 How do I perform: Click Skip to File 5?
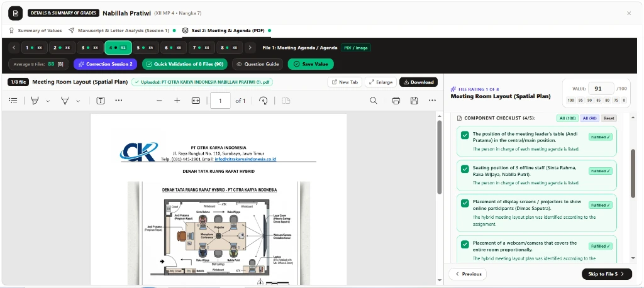(607, 274)
